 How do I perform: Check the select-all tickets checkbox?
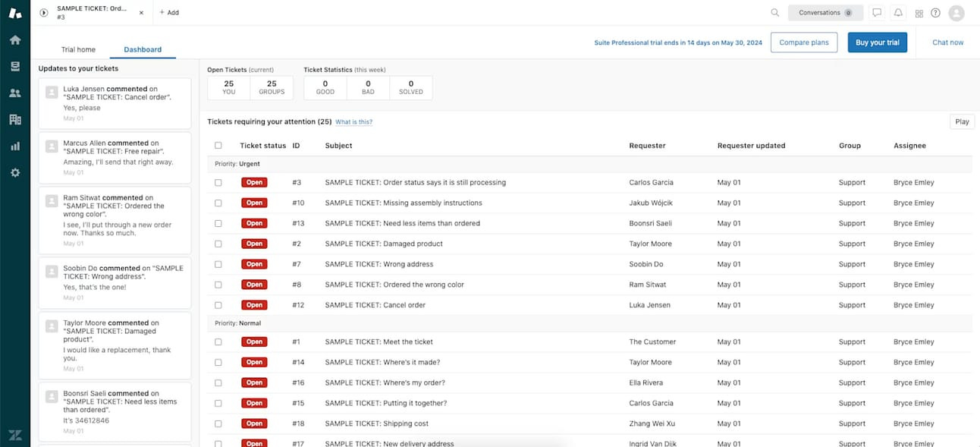[x=218, y=146]
